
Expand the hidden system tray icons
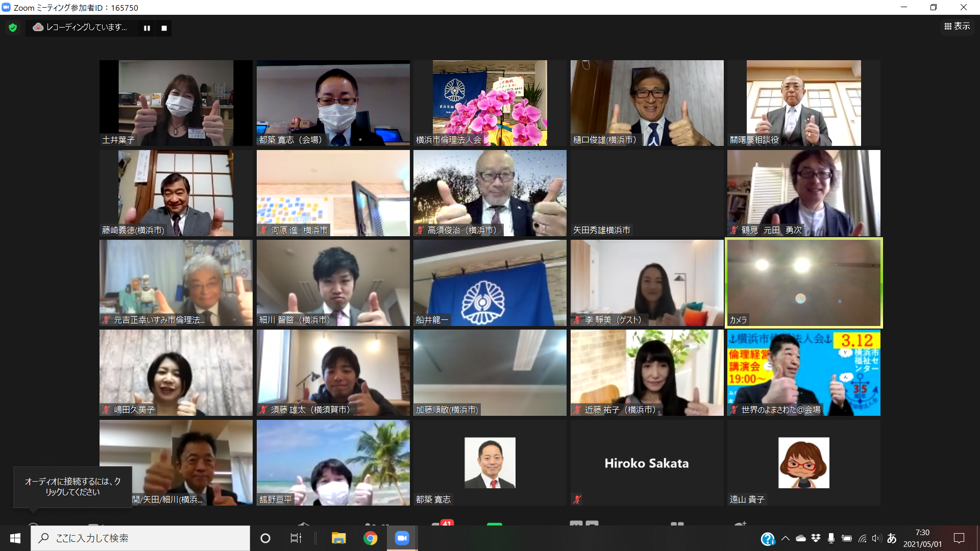pyautogui.click(x=786, y=538)
